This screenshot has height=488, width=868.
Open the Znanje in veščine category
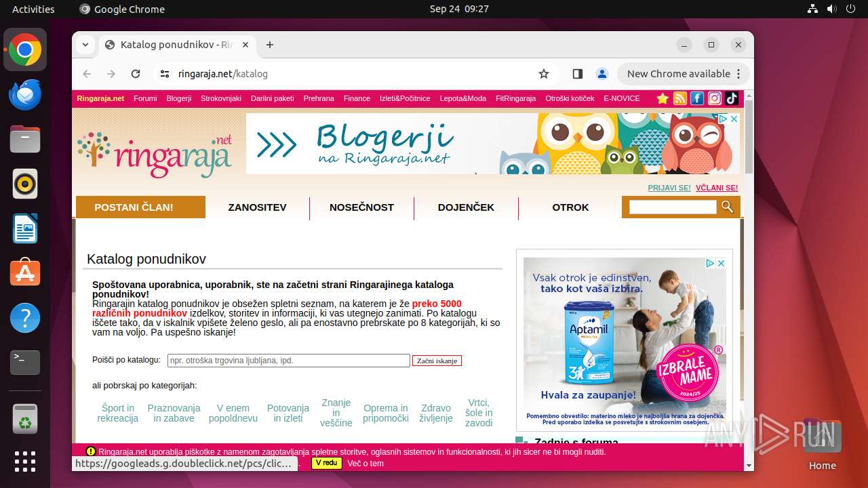click(x=336, y=413)
